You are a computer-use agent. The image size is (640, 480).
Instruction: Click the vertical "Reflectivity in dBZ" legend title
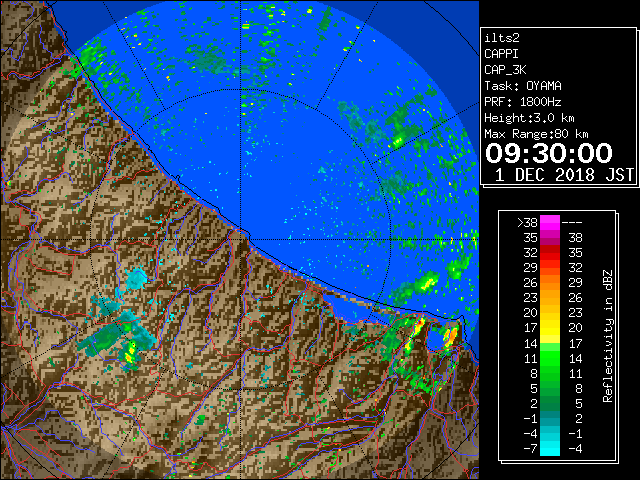(x=607, y=336)
